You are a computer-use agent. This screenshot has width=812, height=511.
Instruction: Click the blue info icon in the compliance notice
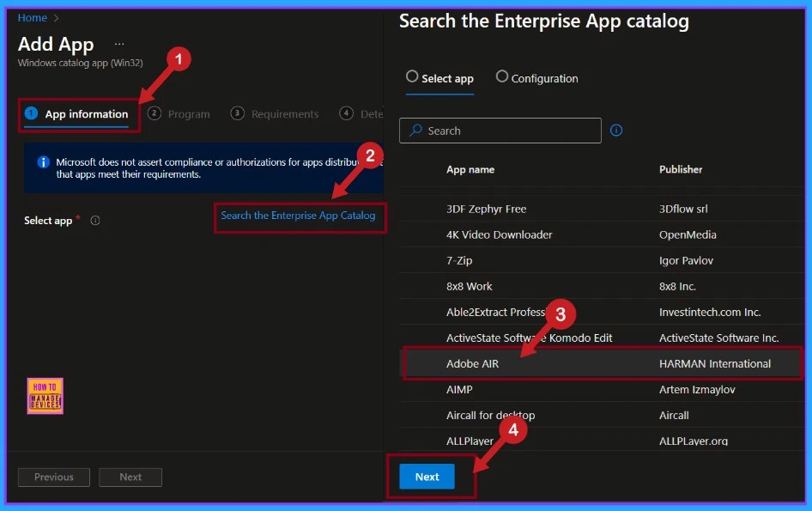[44, 162]
